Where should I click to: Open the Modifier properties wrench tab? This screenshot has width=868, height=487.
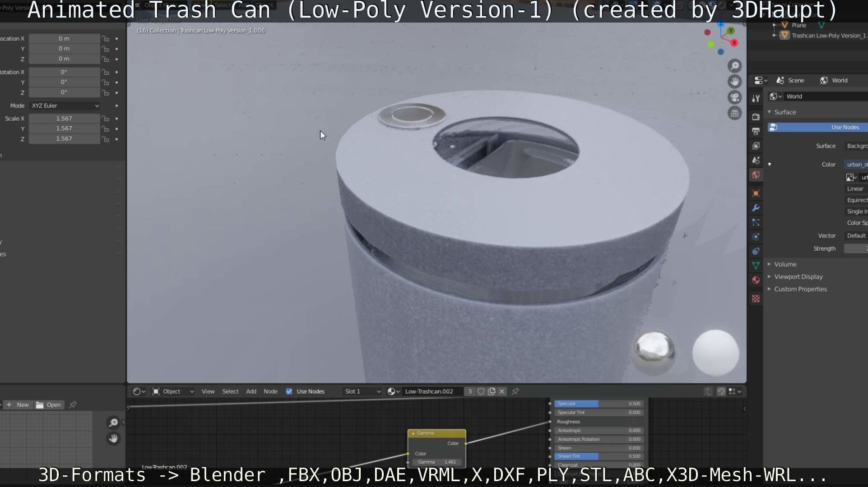click(x=756, y=208)
